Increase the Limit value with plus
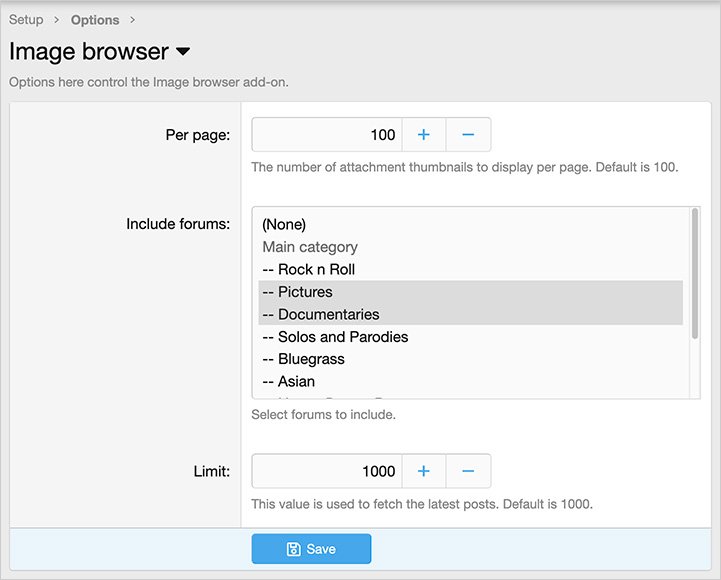This screenshot has width=721, height=580. tap(423, 471)
